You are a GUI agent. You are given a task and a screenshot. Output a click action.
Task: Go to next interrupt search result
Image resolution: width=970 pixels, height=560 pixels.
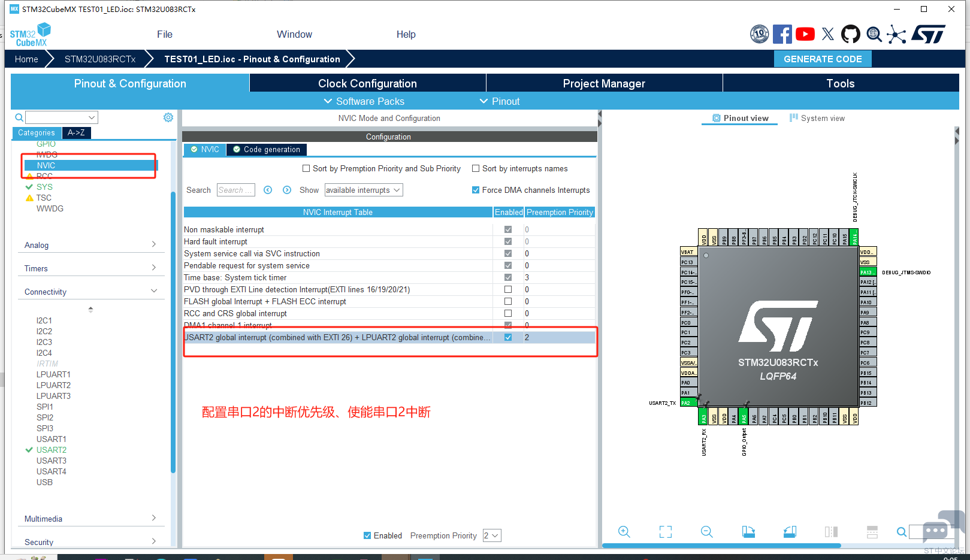(287, 190)
